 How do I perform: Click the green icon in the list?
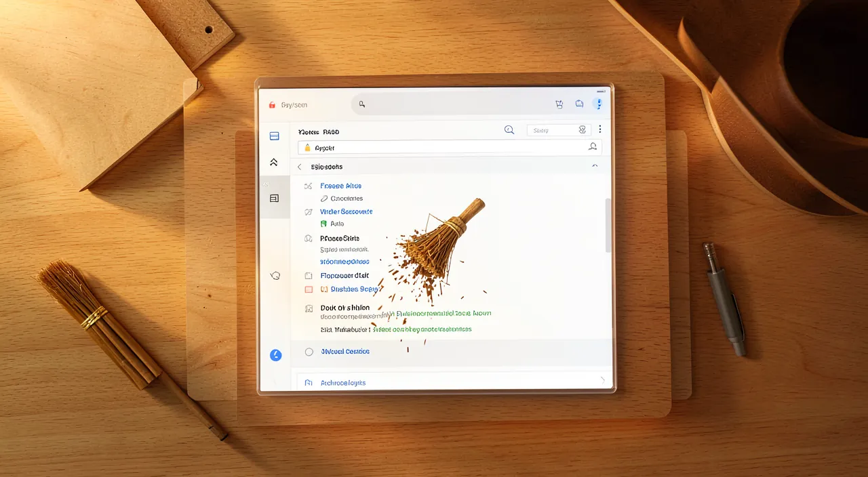(323, 224)
